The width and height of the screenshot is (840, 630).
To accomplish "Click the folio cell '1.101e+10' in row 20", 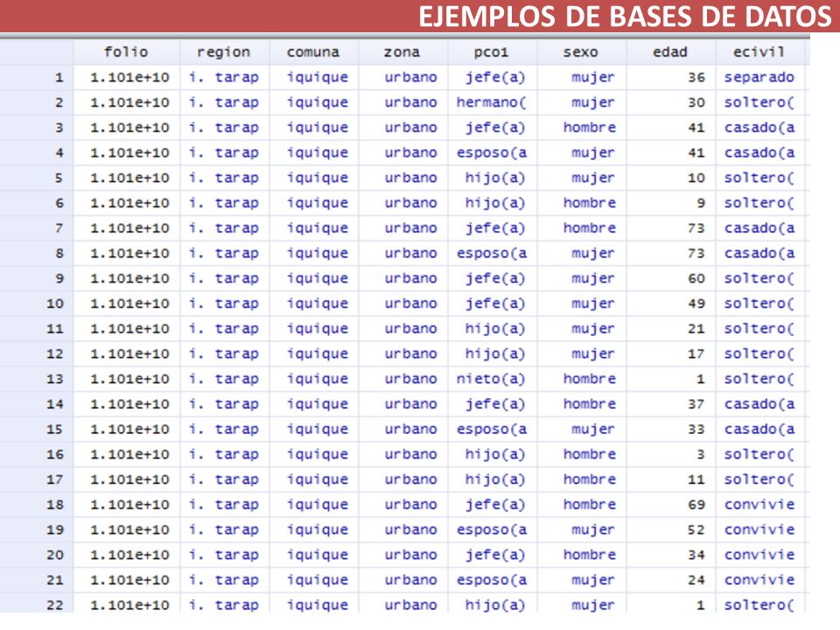I will [x=126, y=555].
